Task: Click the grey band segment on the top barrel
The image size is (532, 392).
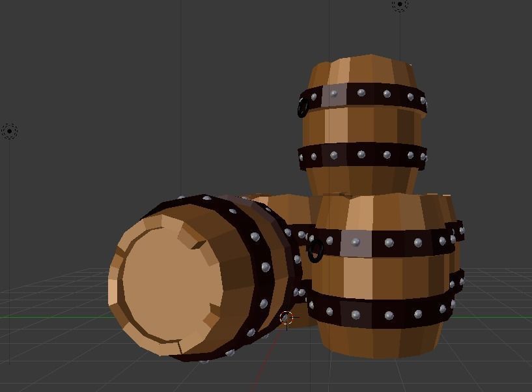Action: [x=334, y=95]
